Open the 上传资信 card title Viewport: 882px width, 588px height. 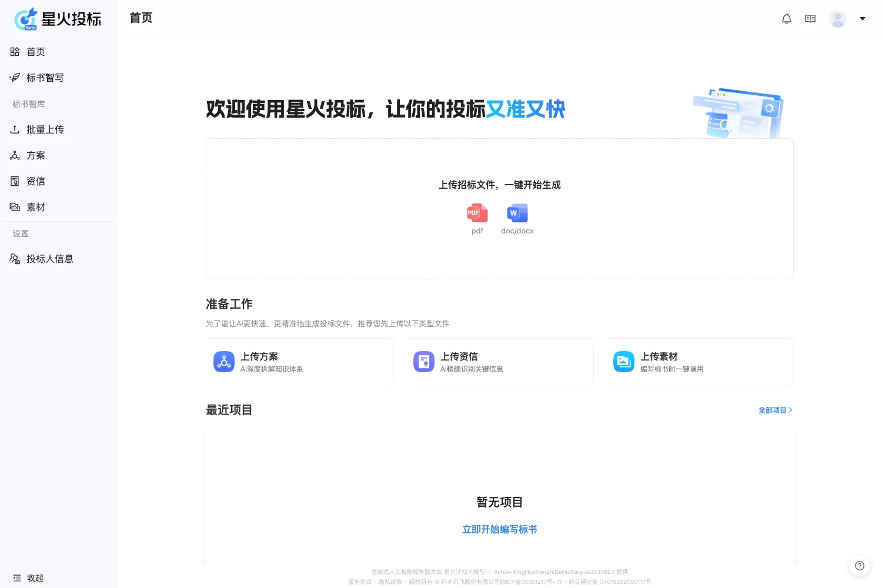[459, 356]
